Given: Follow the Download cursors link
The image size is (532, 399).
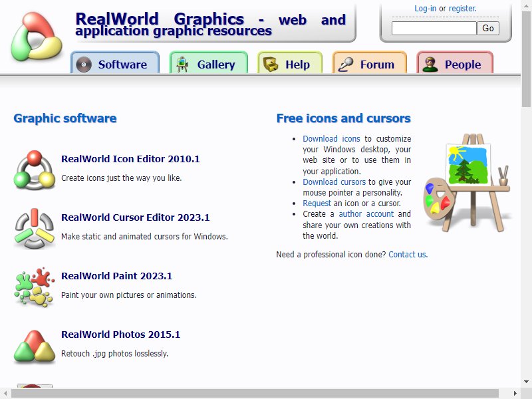Looking at the screenshot, I should (x=334, y=182).
